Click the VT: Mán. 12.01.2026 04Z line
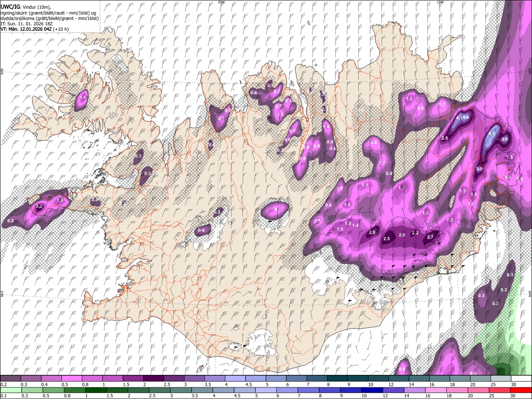 34,29
